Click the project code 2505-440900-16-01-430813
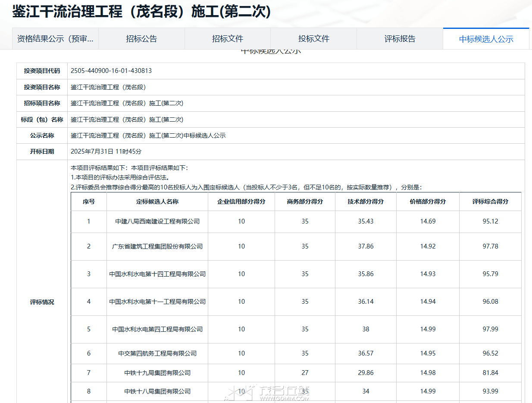Image resolution: width=532 pixels, height=403 pixels. pyautogui.click(x=111, y=71)
